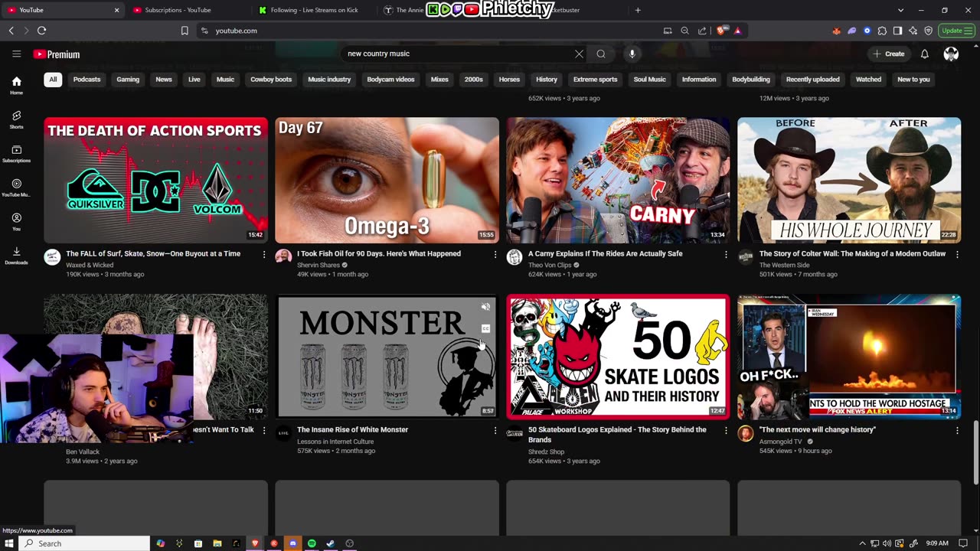Open Downloads from the sidebar
Image resolution: width=980 pixels, height=551 pixels.
point(16,256)
